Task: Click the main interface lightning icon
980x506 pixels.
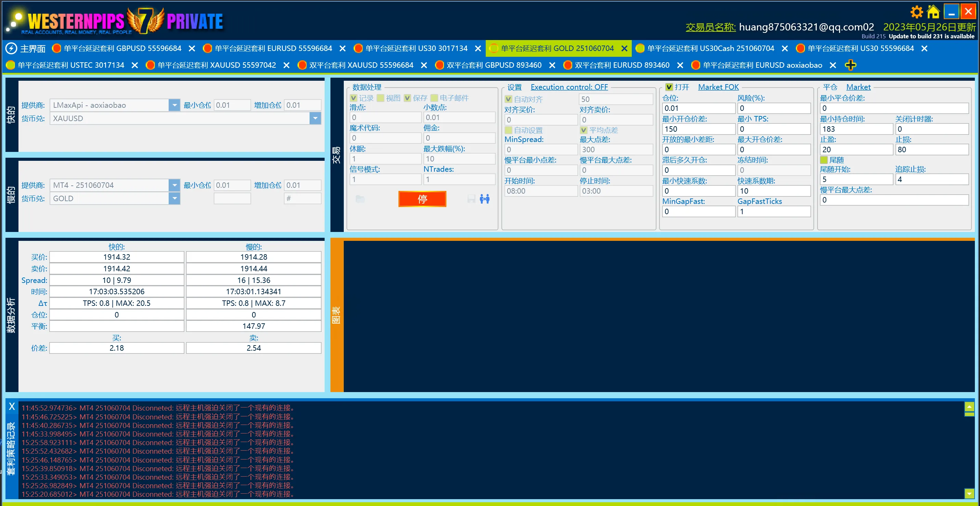Action: click(11, 48)
